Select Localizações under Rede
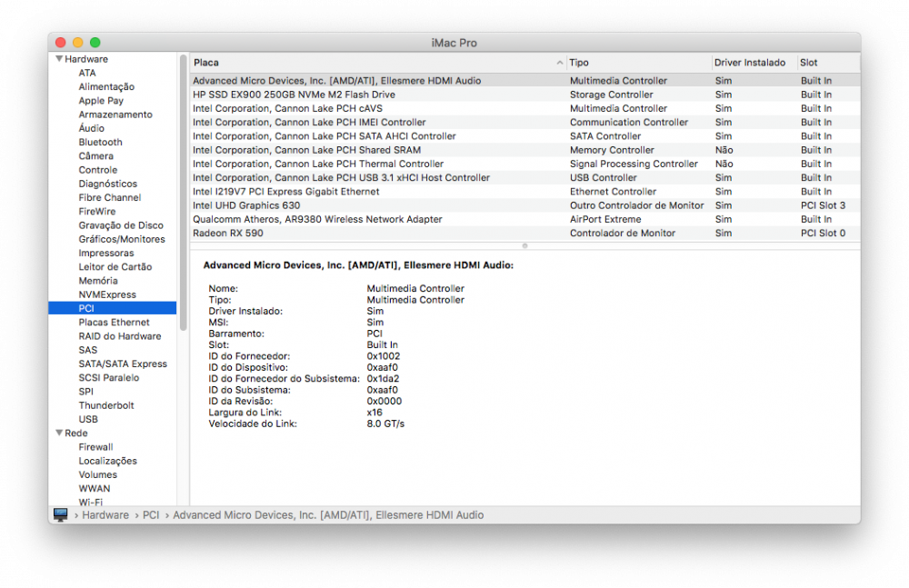The width and height of the screenshot is (909, 588). click(x=108, y=461)
